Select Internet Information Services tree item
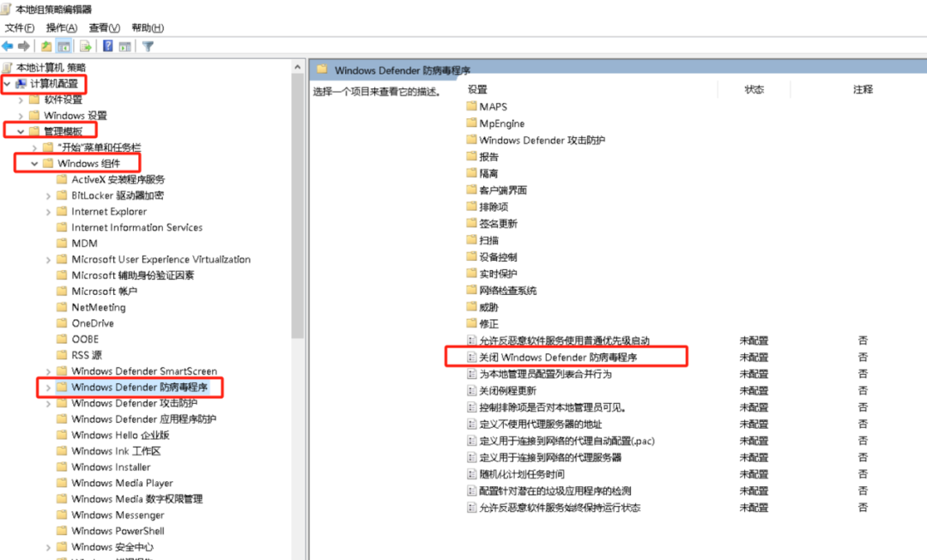This screenshot has width=927, height=560. [x=137, y=227]
